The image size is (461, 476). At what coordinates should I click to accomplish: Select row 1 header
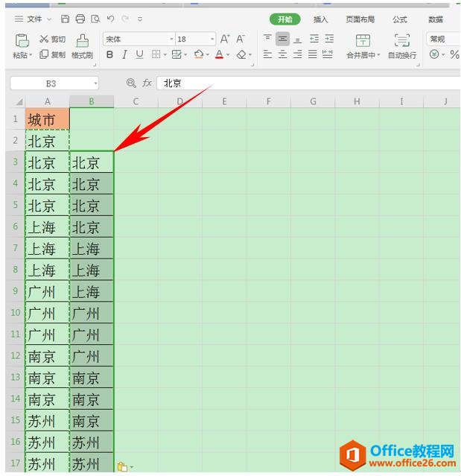click(x=15, y=118)
